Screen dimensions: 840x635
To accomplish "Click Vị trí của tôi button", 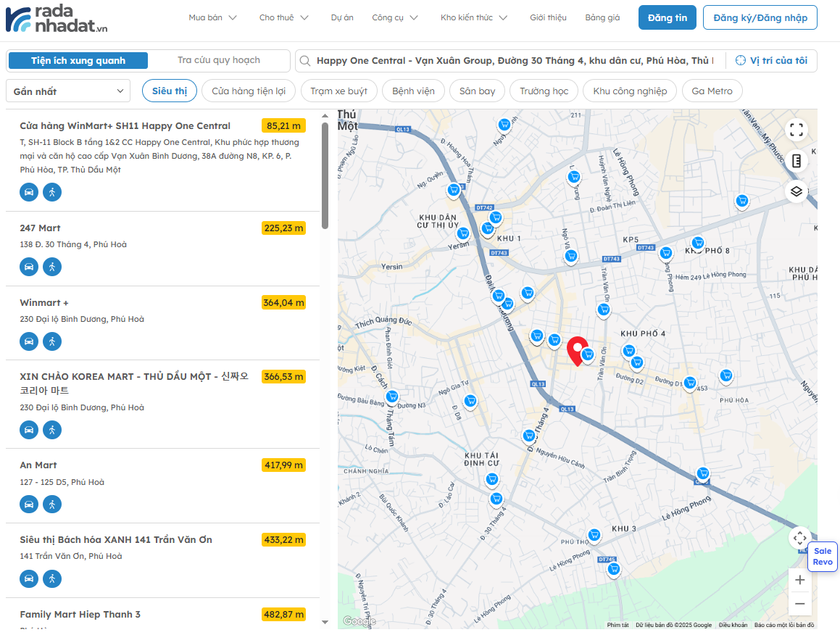I will click(x=771, y=61).
